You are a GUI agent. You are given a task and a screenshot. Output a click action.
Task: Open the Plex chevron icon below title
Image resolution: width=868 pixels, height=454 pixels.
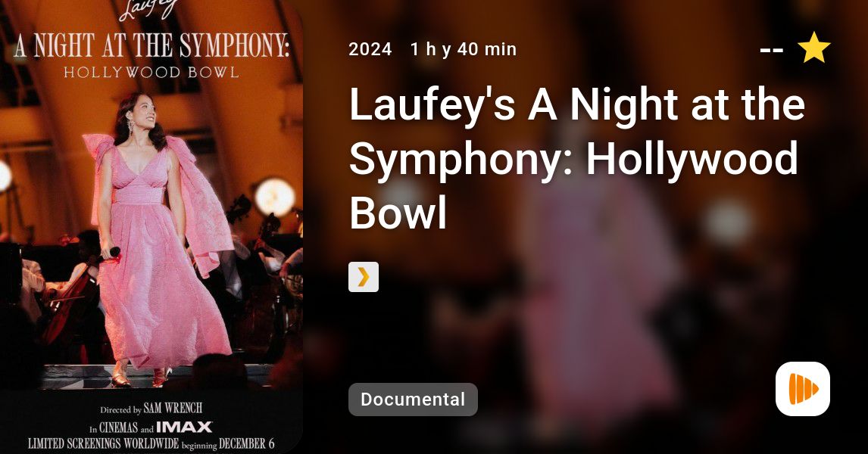point(363,276)
